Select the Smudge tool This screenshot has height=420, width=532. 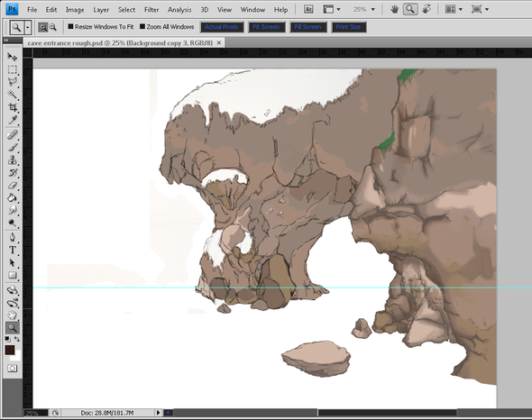coord(13,210)
